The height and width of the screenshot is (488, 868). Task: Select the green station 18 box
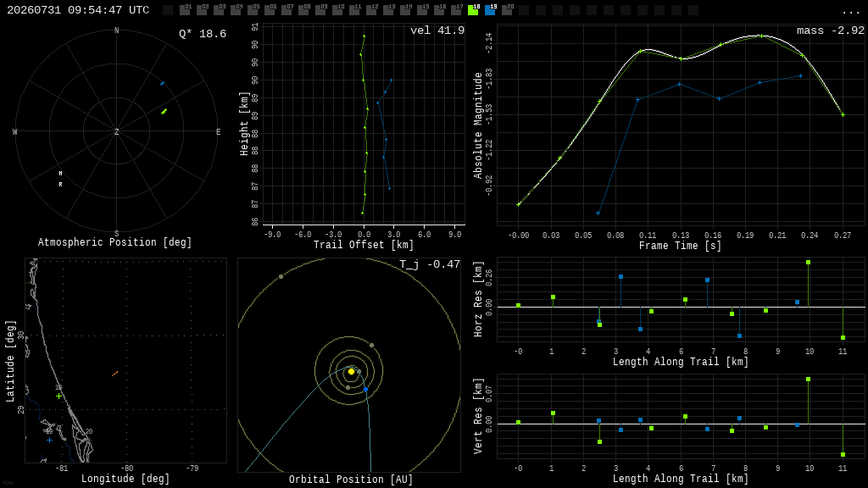473,10
